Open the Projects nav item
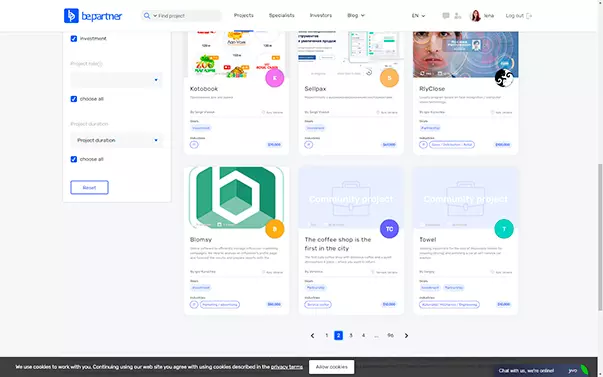 click(x=243, y=15)
